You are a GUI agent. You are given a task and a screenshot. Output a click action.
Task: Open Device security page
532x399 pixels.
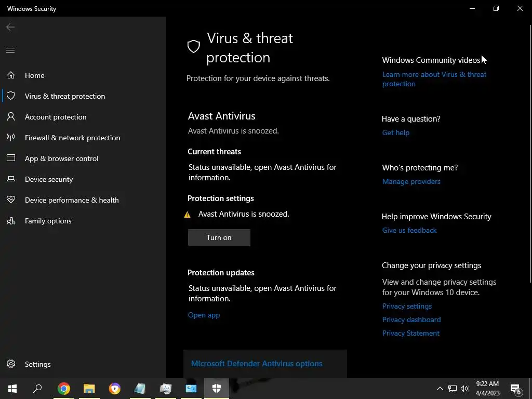click(x=83, y=179)
